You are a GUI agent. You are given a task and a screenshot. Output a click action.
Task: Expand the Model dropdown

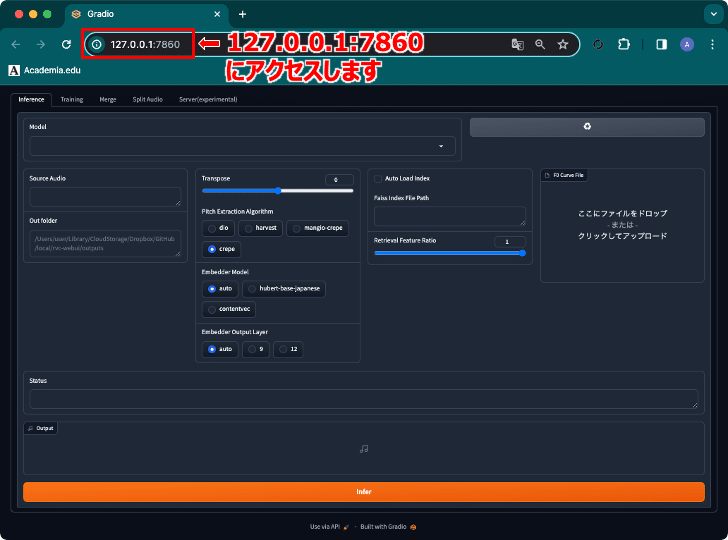(x=242, y=146)
